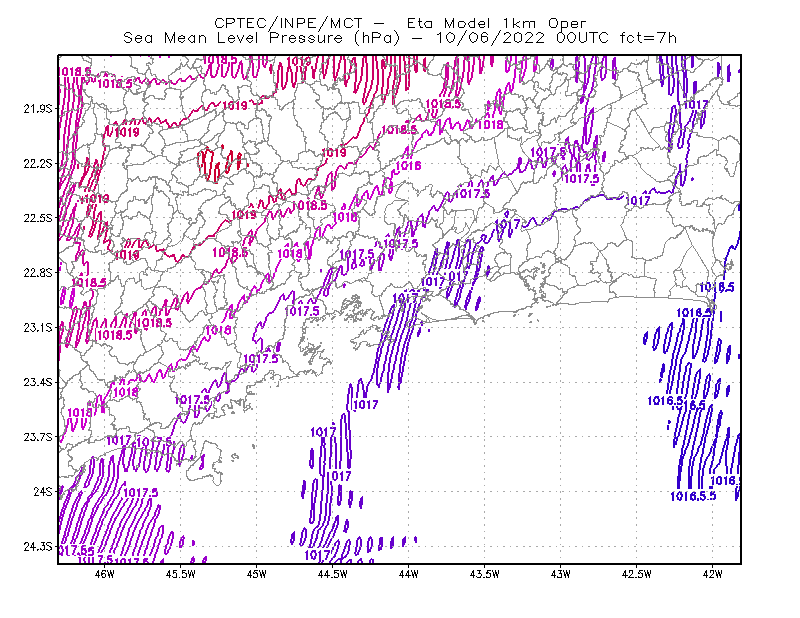Click the 21.9S latitude axis label
The height and width of the screenshot is (618, 800).
[38, 109]
